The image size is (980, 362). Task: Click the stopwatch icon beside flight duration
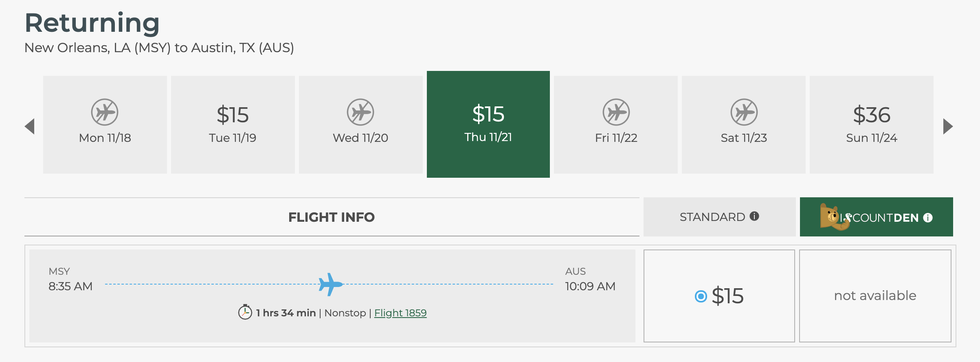coord(245,313)
